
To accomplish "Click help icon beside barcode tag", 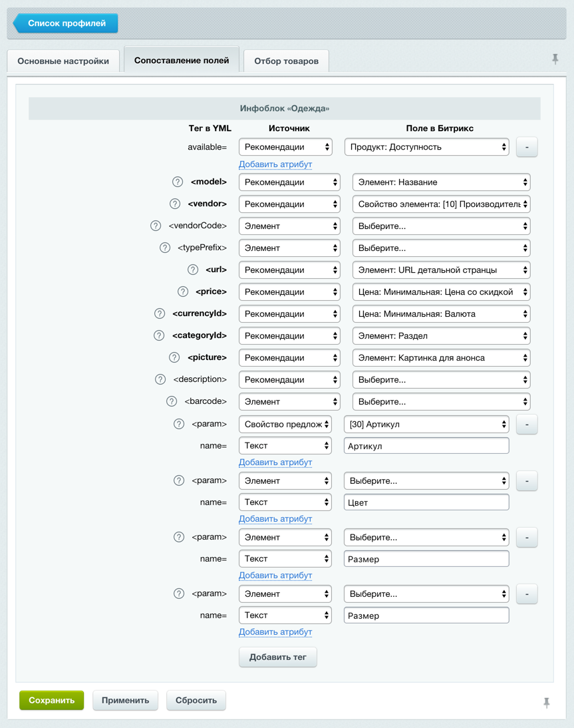I will click(x=172, y=401).
